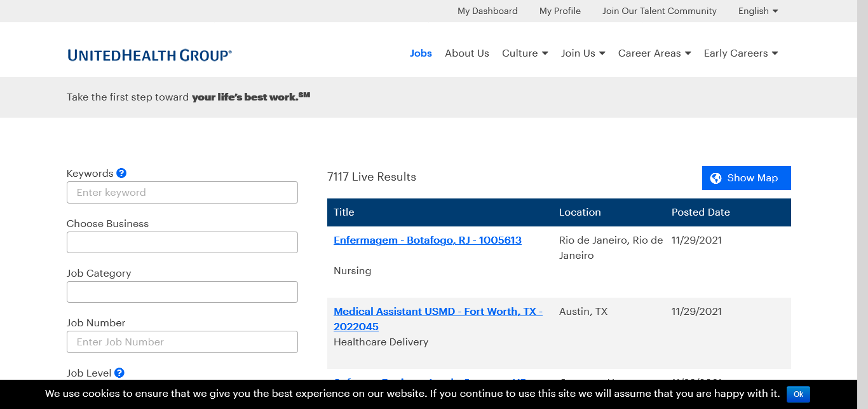Click the Job Level help icon
The image size is (868, 409).
point(119,373)
